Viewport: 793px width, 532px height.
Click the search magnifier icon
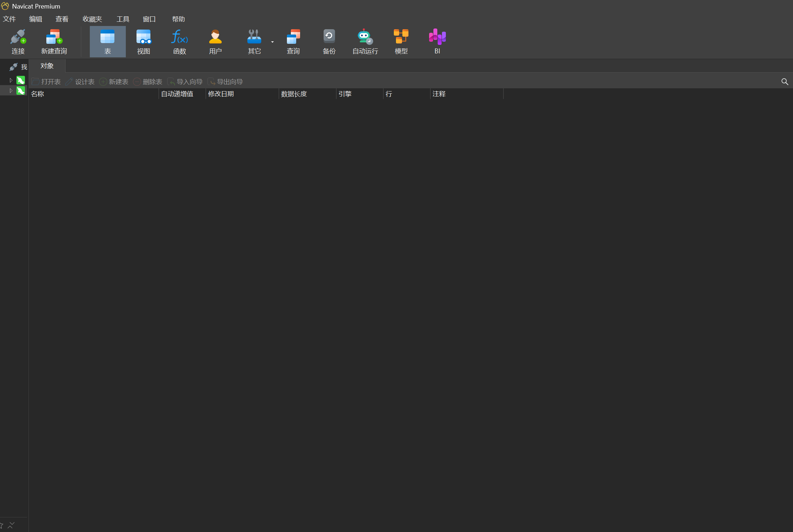784,82
